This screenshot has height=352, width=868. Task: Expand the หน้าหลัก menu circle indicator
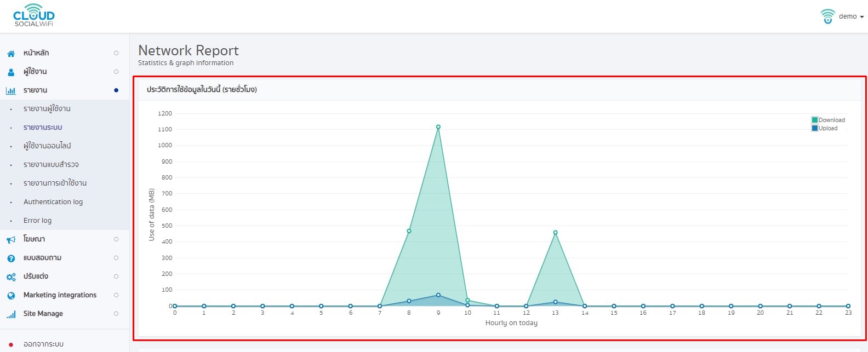(116, 53)
